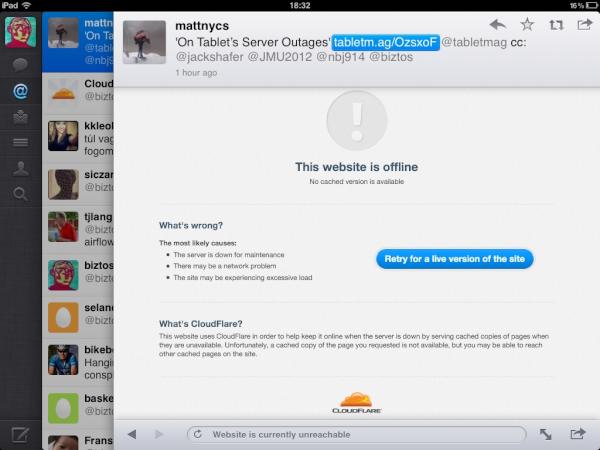
Task: Retweet the mattnycs tweet
Action: click(x=556, y=25)
